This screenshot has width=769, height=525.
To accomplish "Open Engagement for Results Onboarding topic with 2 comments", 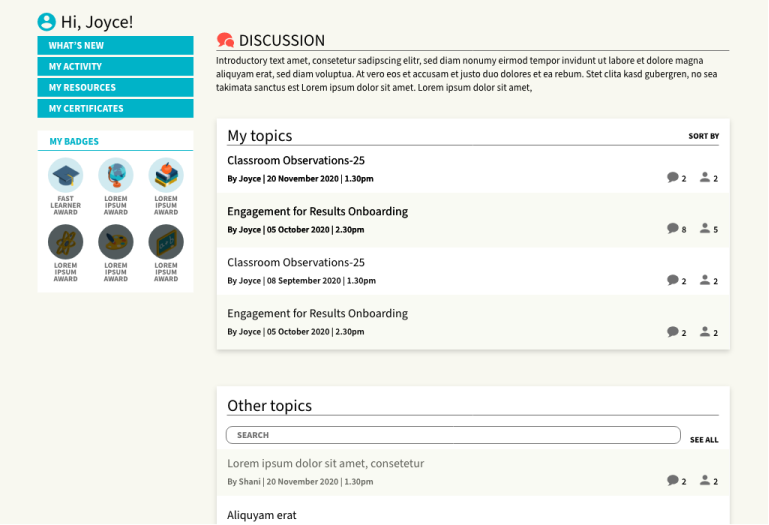I will coord(317,314).
